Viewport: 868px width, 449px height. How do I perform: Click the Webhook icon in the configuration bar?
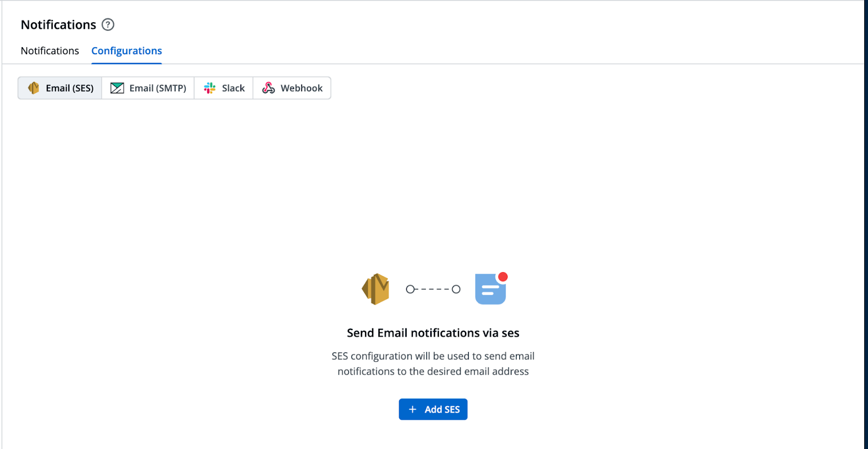click(x=268, y=87)
